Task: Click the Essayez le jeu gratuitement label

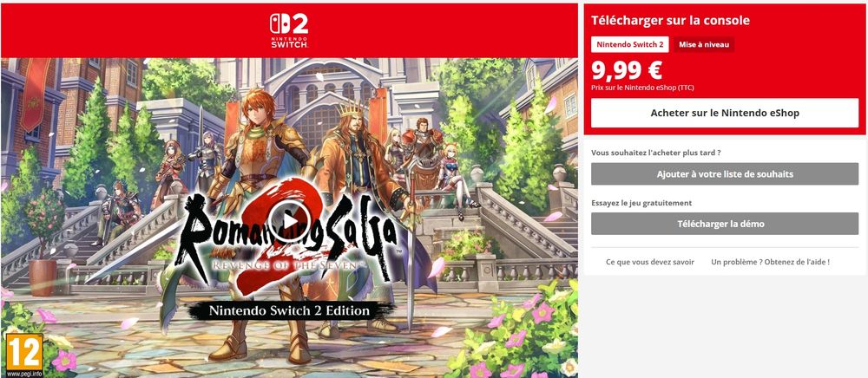Action: pyautogui.click(x=641, y=203)
